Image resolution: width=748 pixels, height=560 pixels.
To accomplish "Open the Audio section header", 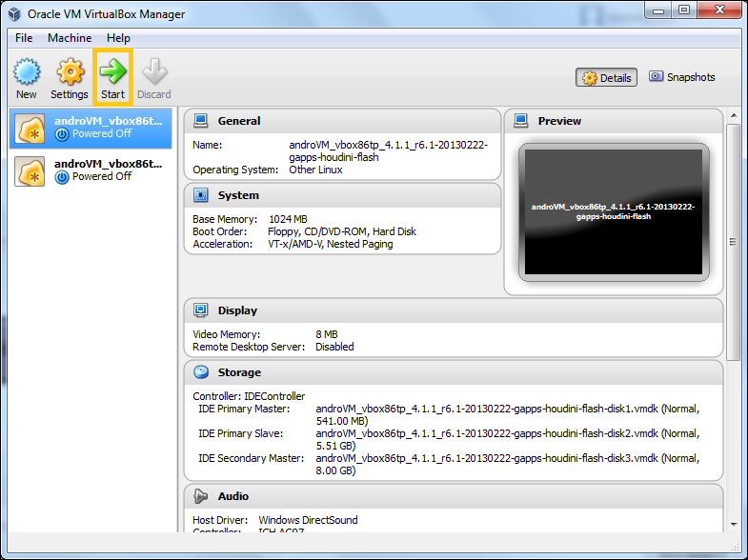I will tap(454, 496).
